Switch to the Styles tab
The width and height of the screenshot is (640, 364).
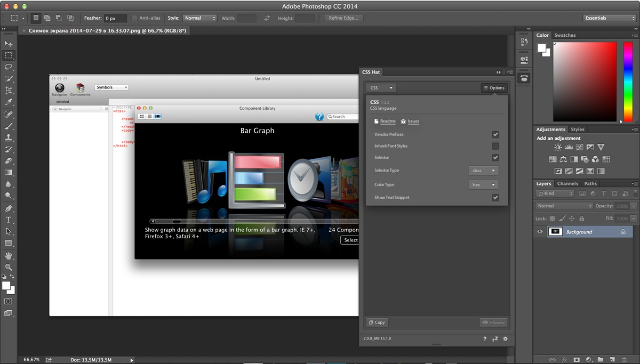point(578,130)
